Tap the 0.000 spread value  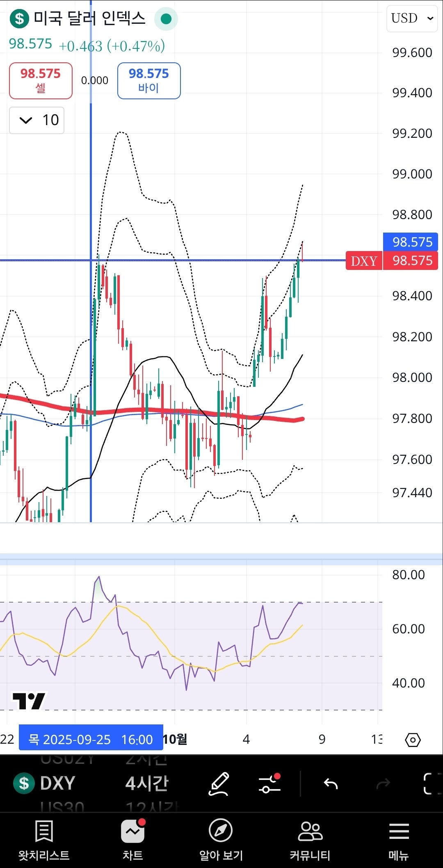[x=95, y=80]
